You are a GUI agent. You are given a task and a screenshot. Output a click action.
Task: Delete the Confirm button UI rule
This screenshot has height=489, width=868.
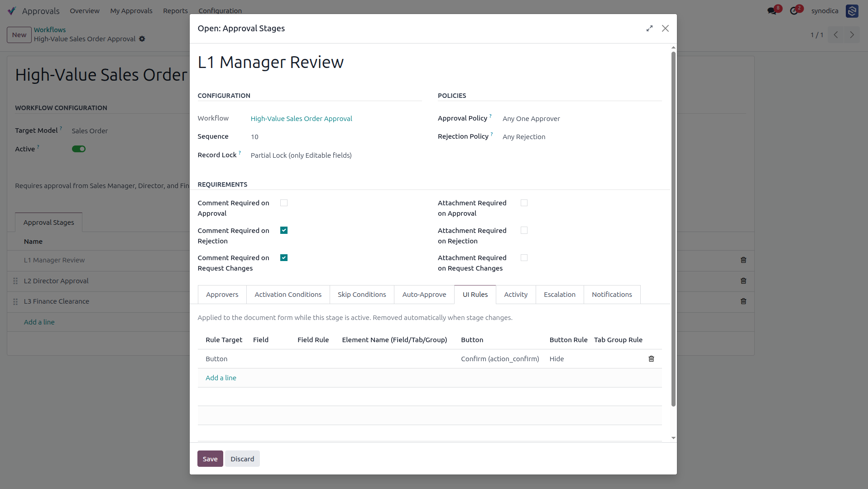pos(651,359)
